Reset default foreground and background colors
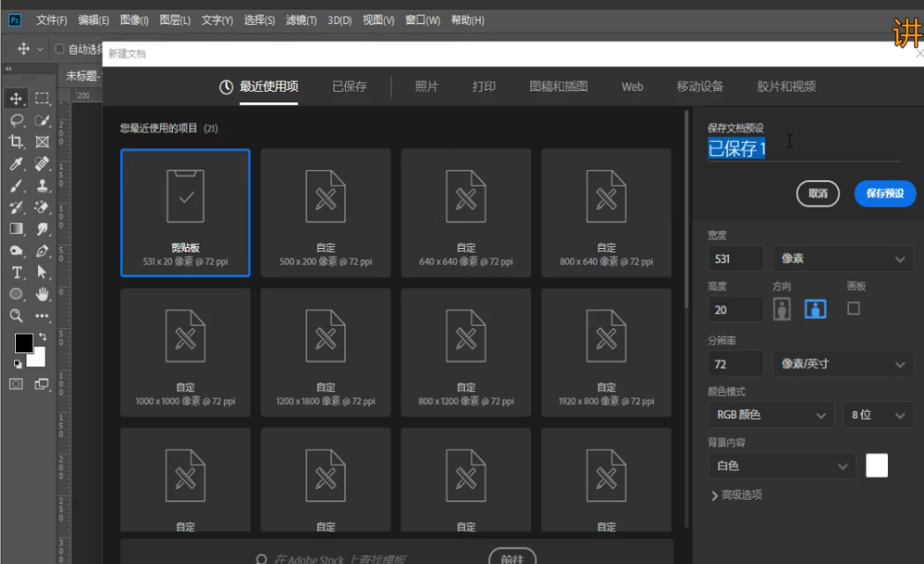Screen dimensions: 924x564 click(18, 364)
